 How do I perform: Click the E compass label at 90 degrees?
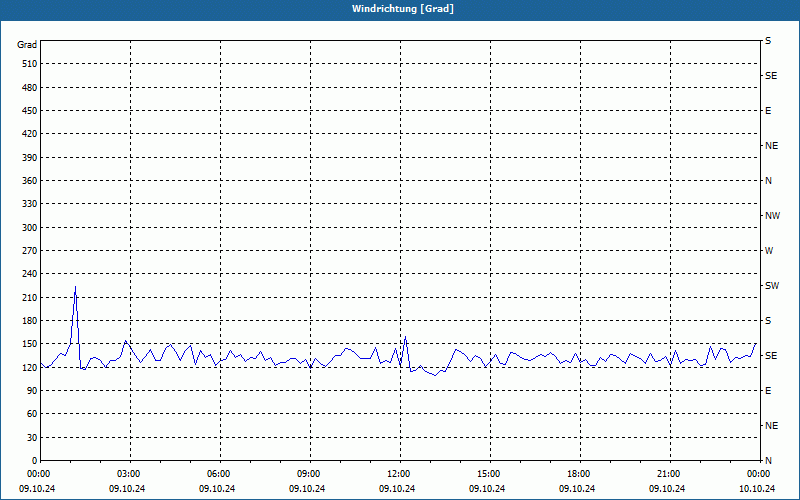pyautogui.click(x=768, y=391)
